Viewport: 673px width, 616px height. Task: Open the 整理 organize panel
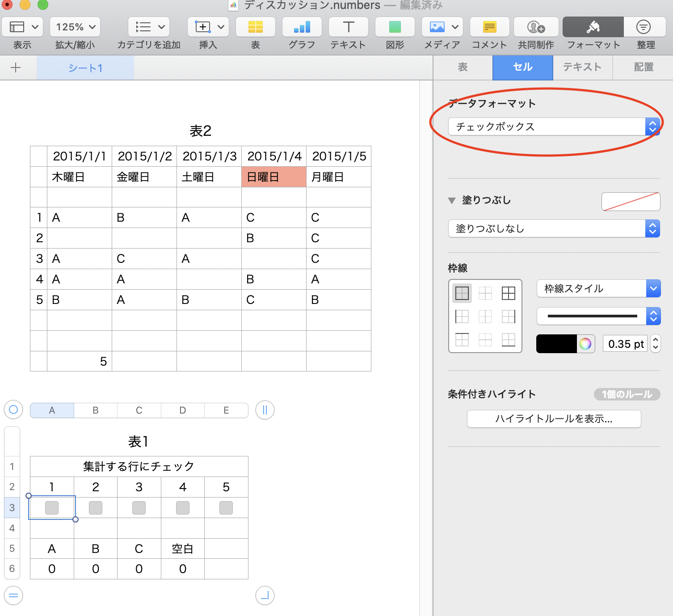643,27
